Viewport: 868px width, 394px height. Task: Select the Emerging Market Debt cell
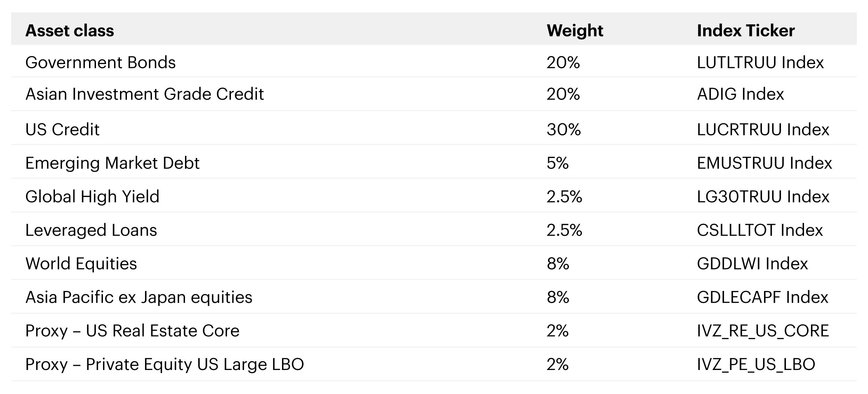point(112,163)
